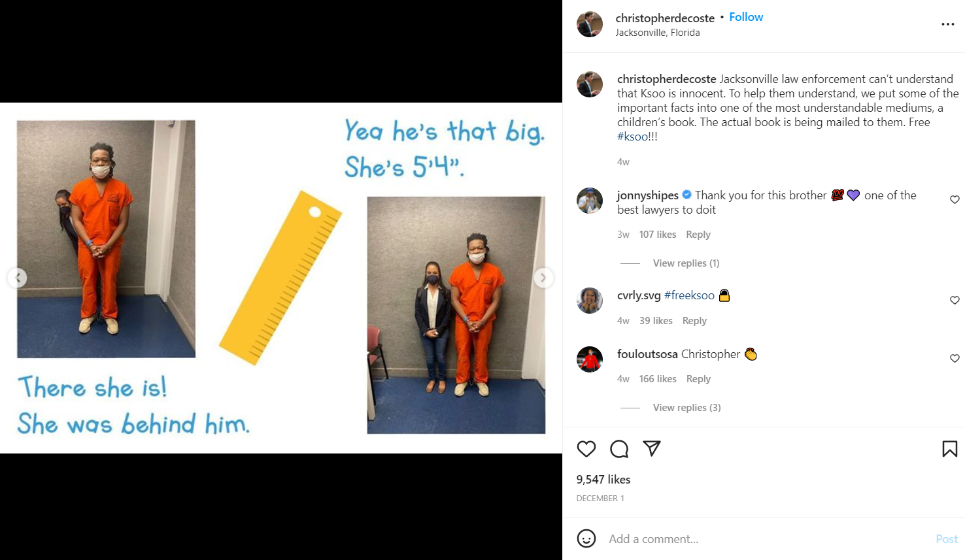The height and width of the screenshot is (560, 965).
Task: Share the post via paper plane icon
Action: [x=652, y=448]
